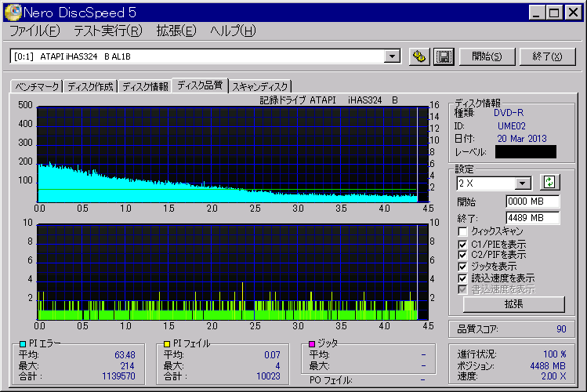
Task: Open the 拡張(E) menu
Action: [x=176, y=31]
